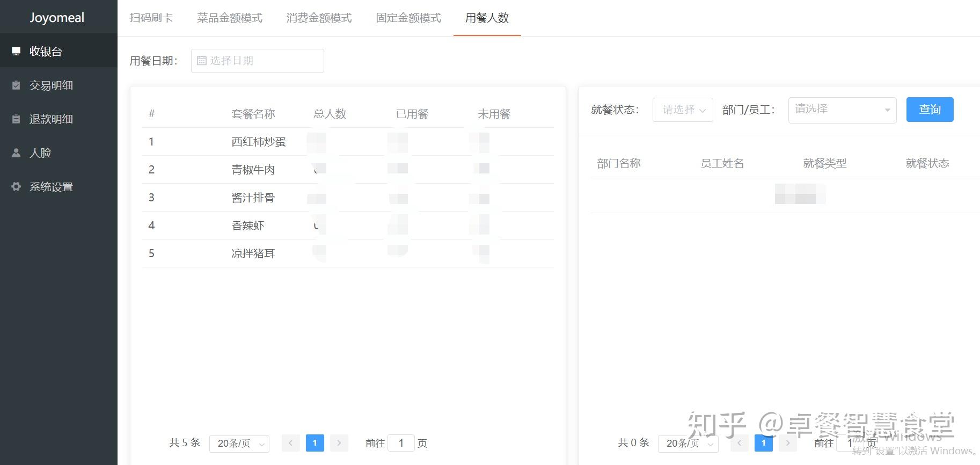
Task: Open 退款明细 in the sidebar menu
Action: (58, 119)
